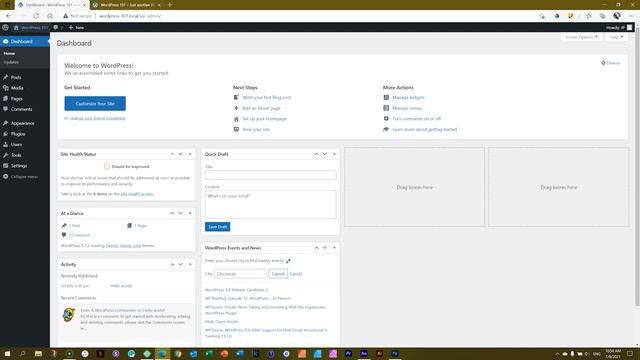Screen dimensions: 640x360
Task: Cancel the city entry for events
Action: click(296, 274)
